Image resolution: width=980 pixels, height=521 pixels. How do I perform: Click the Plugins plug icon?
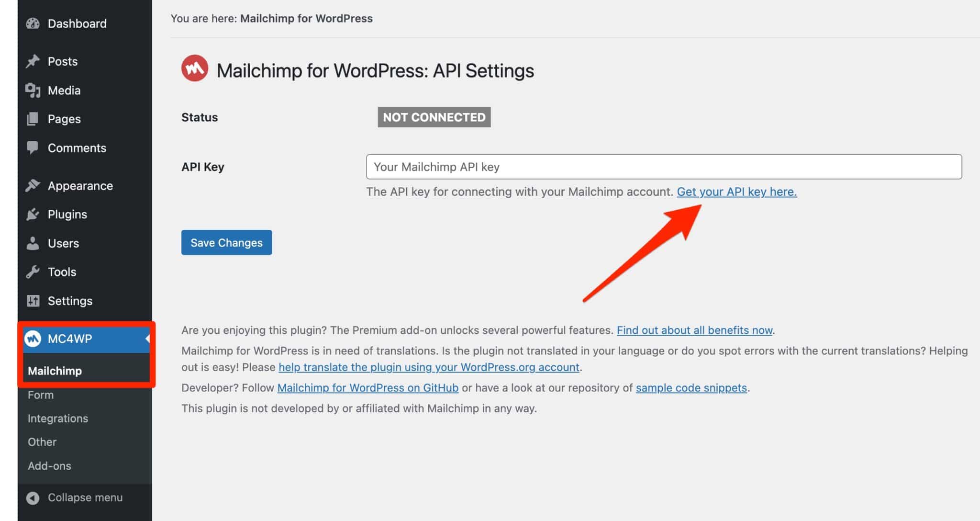[33, 215]
